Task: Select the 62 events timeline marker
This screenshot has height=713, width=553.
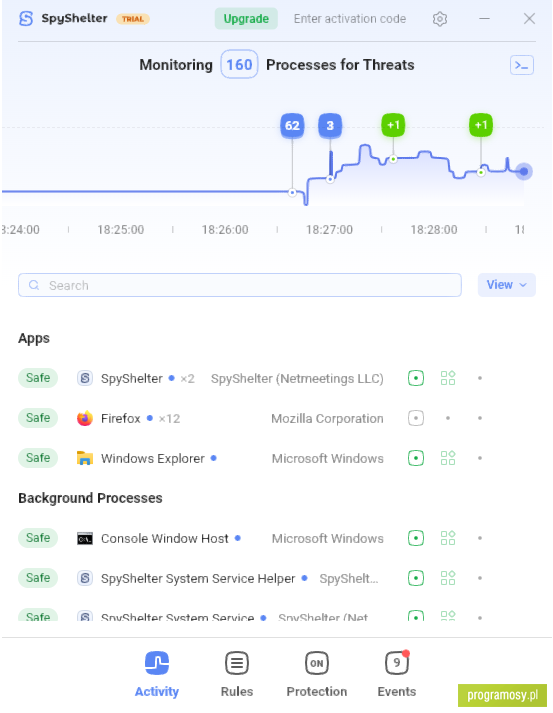Action: point(292,125)
